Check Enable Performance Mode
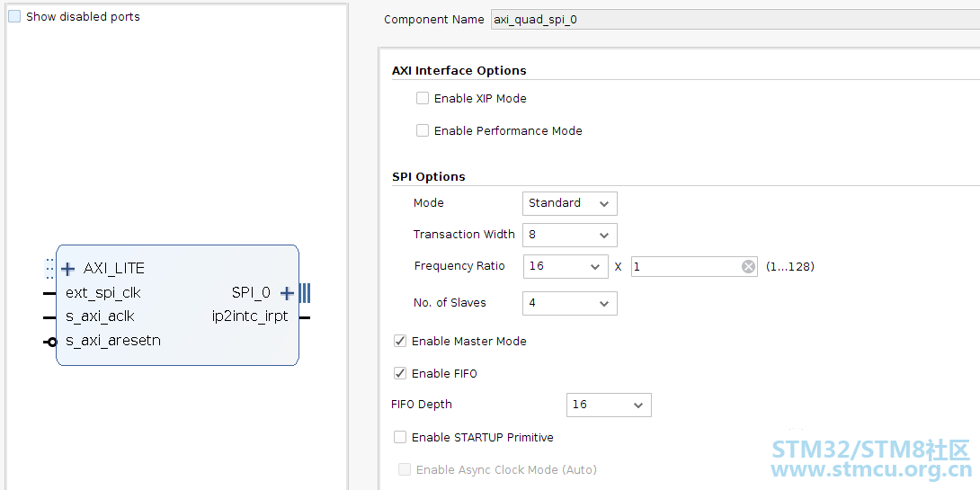The image size is (980, 490). click(423, 130)
